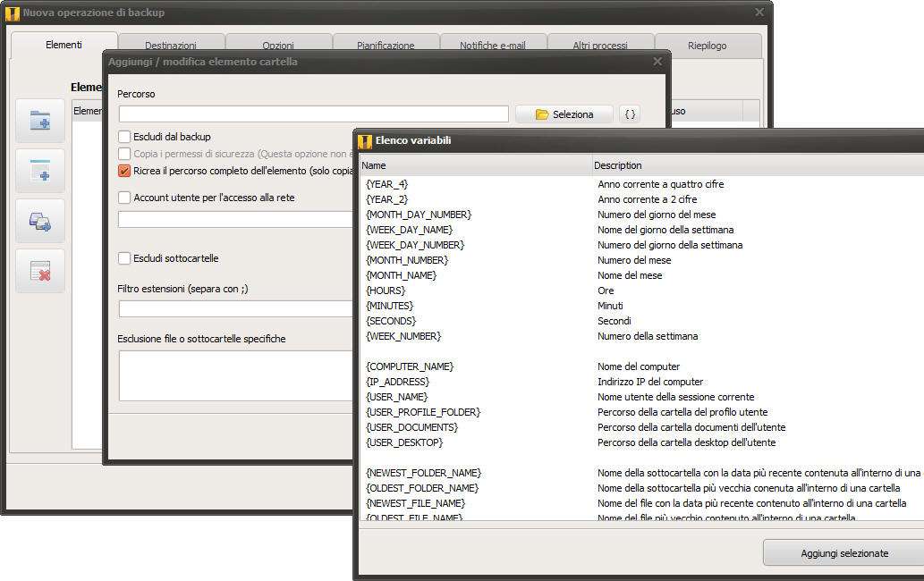924x581 pixels.
Task: Click the remove element red X icon
Action: pyautogui.click(x=40, y=271)
